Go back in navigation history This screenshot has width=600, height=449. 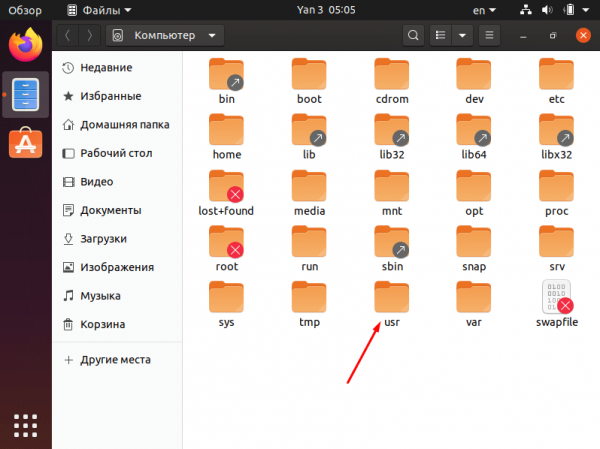click(x=68, y=35)
